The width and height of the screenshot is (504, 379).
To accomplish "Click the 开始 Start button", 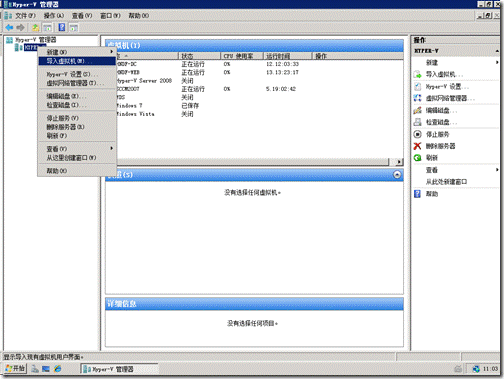I will point(15,369).
